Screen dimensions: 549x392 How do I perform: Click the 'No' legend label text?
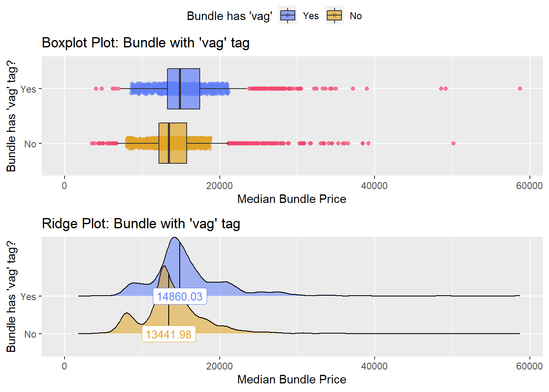pos(355,16)
